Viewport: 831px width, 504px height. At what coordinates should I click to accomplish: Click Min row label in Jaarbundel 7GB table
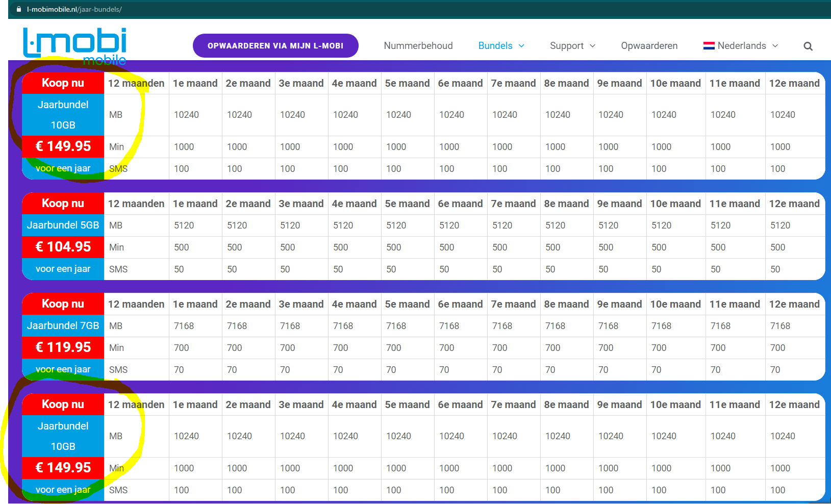tap(116, 348)
